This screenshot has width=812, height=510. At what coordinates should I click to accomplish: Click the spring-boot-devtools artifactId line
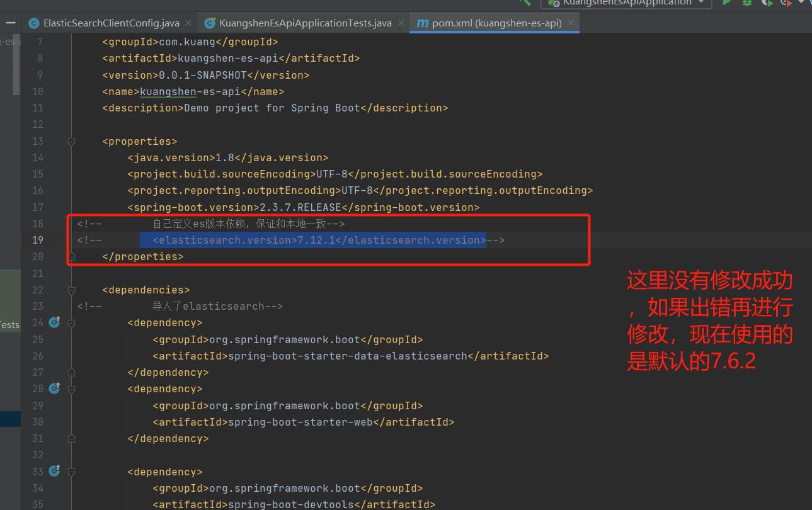[x=294, y=504]
